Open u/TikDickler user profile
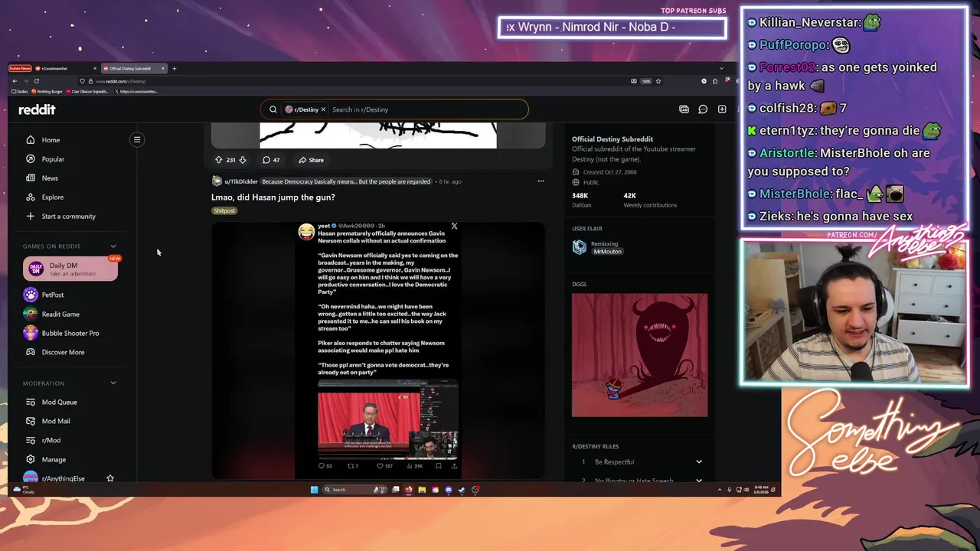 point(241,181)
